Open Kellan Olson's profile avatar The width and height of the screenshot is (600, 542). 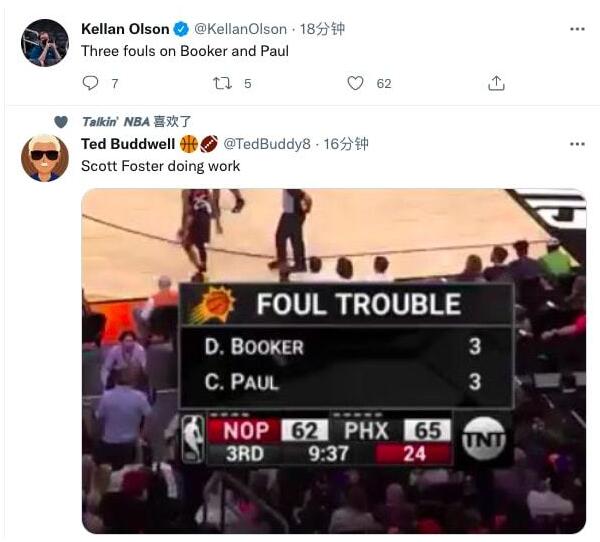44,43
